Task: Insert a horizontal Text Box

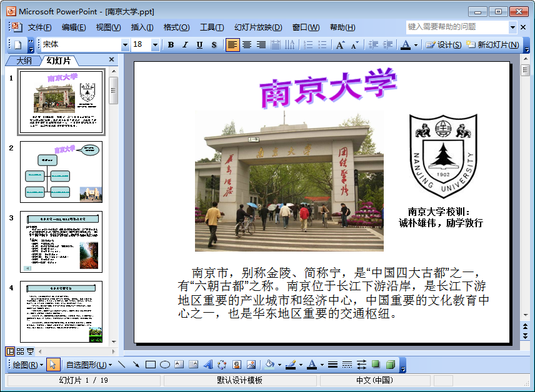Action: [x=179, y=365]
